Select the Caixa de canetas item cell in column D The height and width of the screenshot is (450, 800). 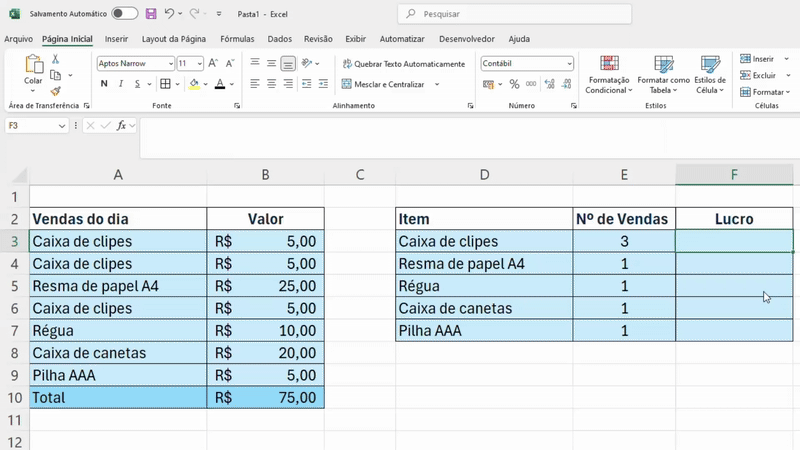pyautogui.click(x=484, y=308)
